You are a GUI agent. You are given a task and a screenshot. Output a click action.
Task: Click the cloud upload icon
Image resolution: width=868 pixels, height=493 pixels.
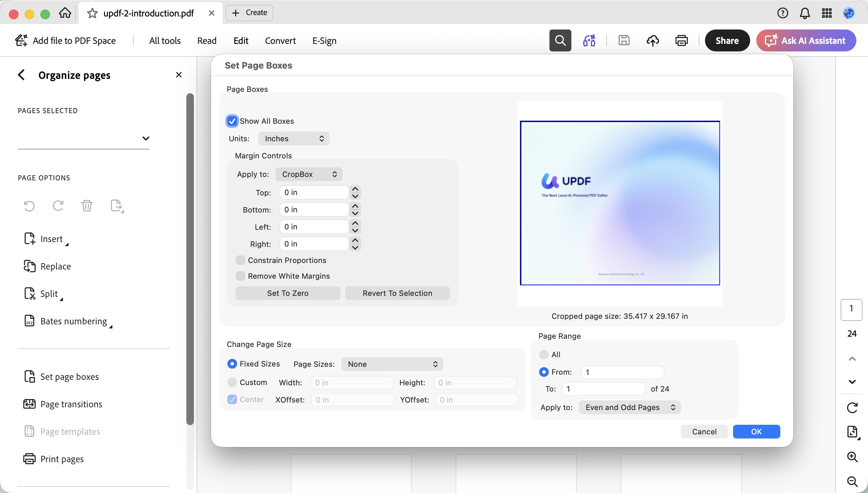(x=653, y=40)
